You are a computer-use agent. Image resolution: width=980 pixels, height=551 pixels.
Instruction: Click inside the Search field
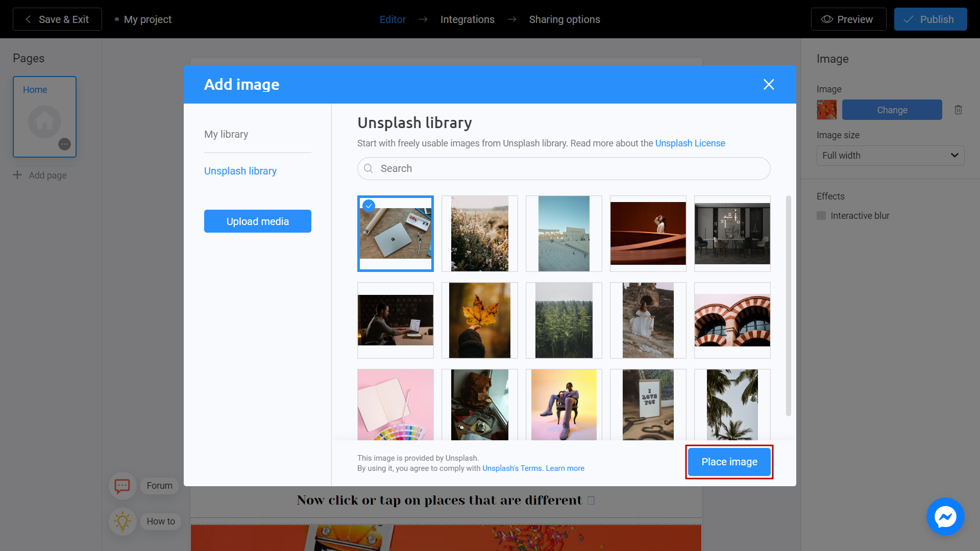coord(510,168)
